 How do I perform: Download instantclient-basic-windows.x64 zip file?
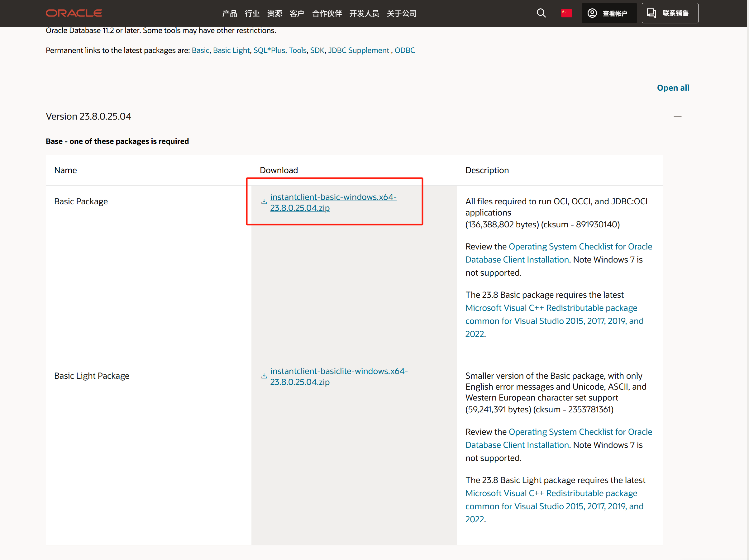[x=333, y=202]
